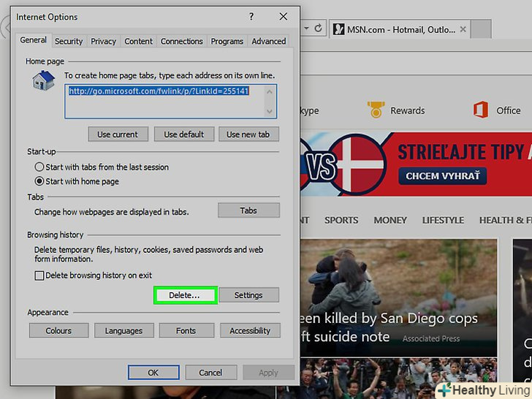Select Start with home page option
532x399 pixels.
[x=77, y=181]
